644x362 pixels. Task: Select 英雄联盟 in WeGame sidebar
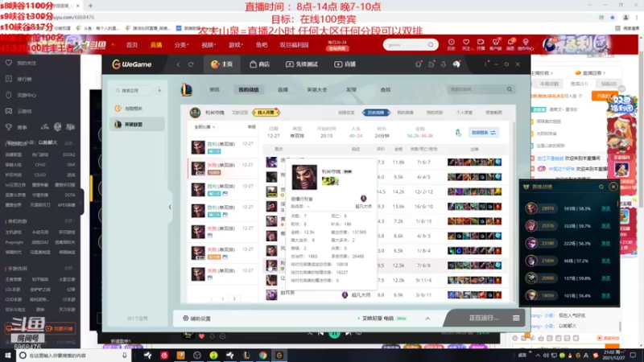pyautogui.click(x=137, y=125)
